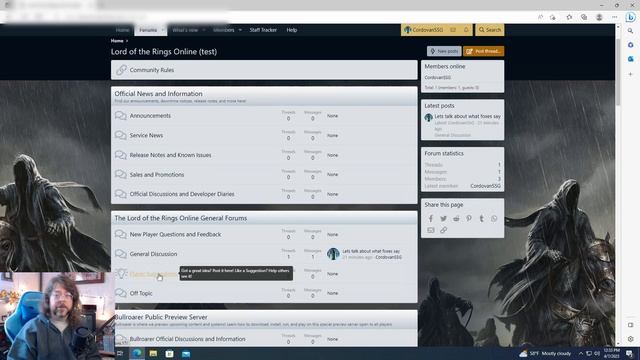640x360 pixels.
Task: Click General Discussion forum chat-bubble icon
Action: click(x=120, y=253)
